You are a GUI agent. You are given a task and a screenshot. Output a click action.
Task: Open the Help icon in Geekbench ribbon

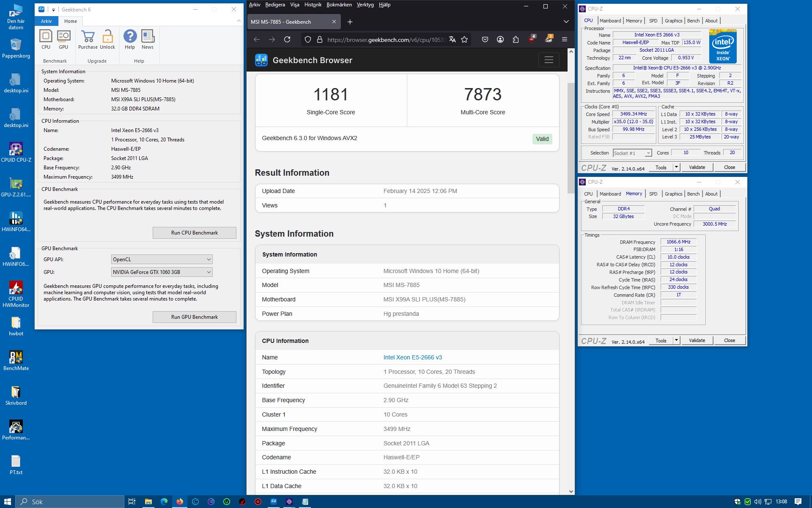coord(130,39)
